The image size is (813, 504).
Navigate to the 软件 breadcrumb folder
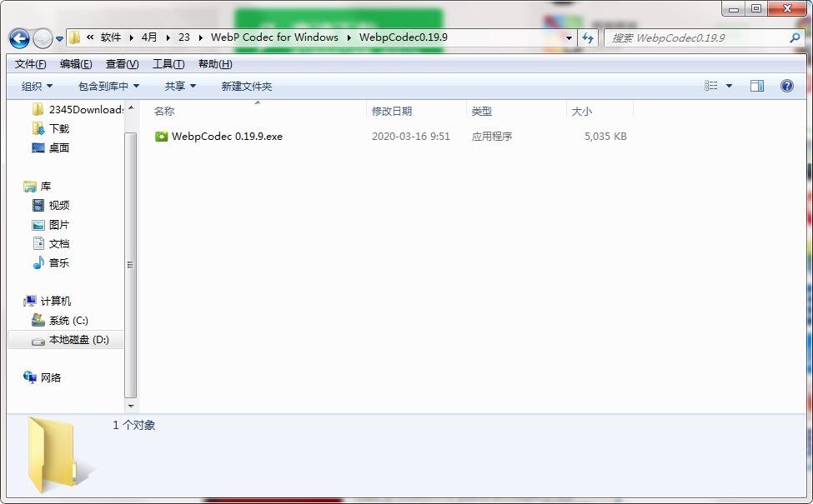[111, 37]
